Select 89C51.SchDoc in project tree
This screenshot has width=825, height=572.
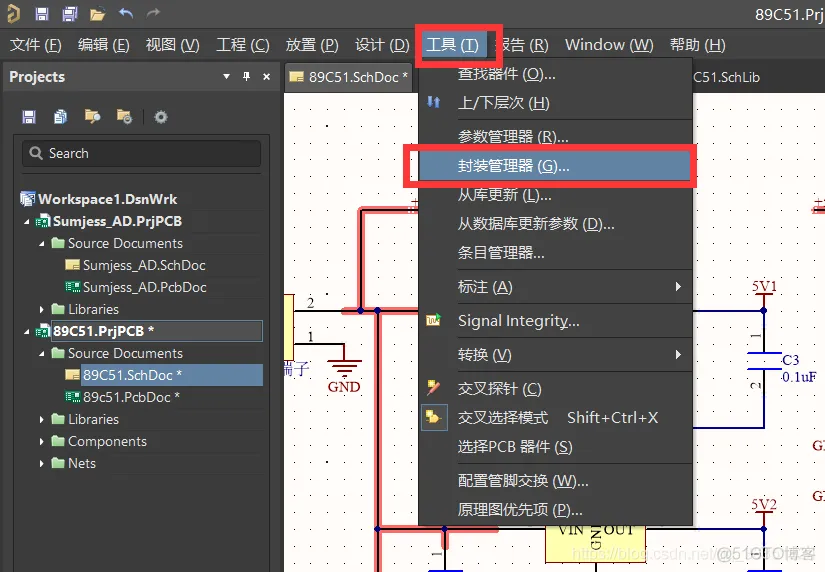pyautogui.click(x=172, y=375)
